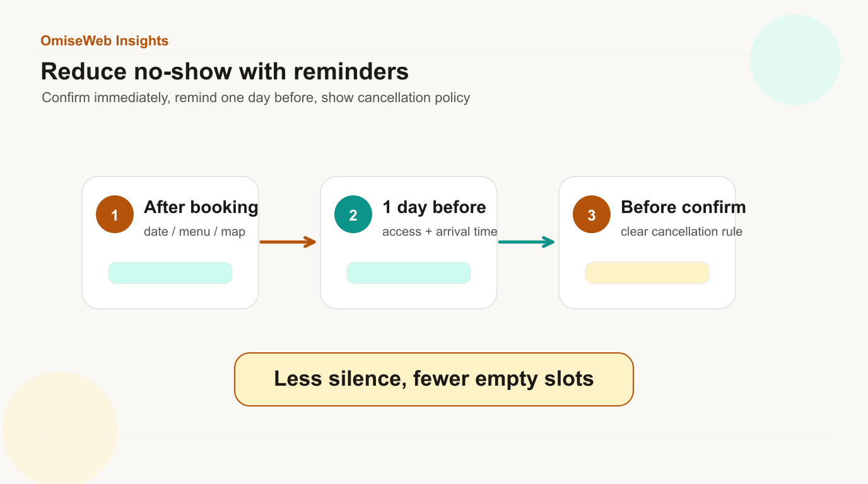
Task: Click the orange circle numbered 1
Action: [115, 214]
